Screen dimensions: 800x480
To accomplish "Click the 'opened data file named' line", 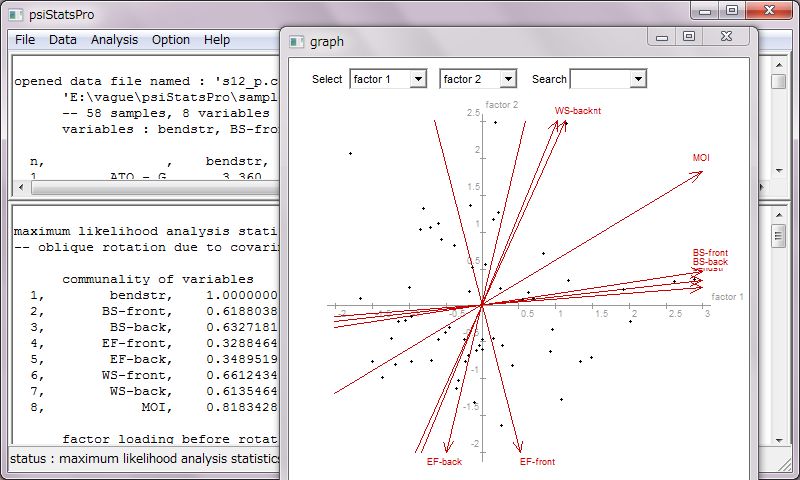I will (146, 82).
